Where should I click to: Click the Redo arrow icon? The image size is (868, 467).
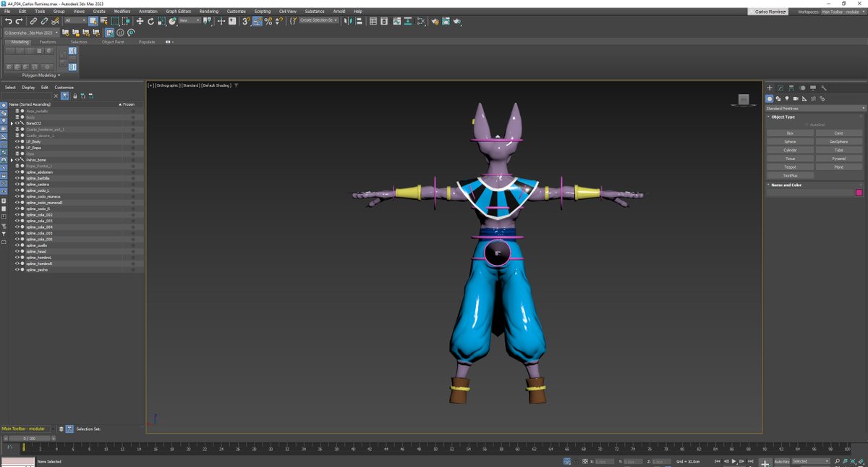click(19, 21)
